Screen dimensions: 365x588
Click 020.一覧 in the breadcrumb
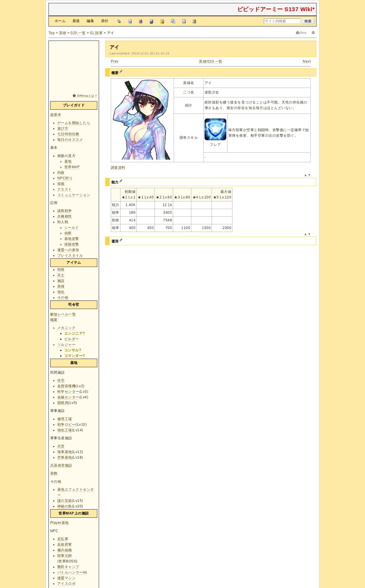pyautogui.click(x=78, y=33)
